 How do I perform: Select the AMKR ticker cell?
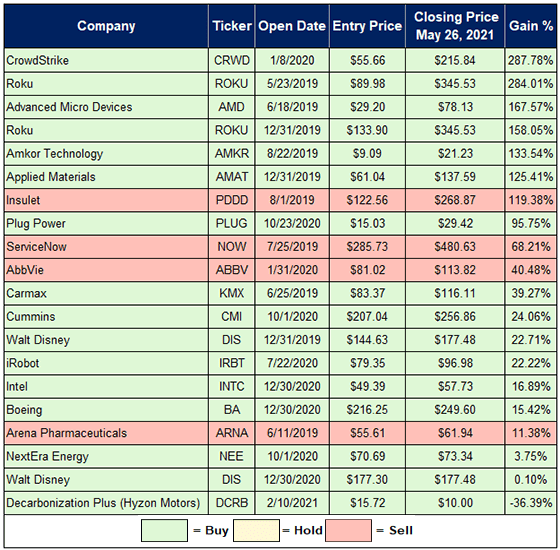pyautogui.click(x=232, y=154)
